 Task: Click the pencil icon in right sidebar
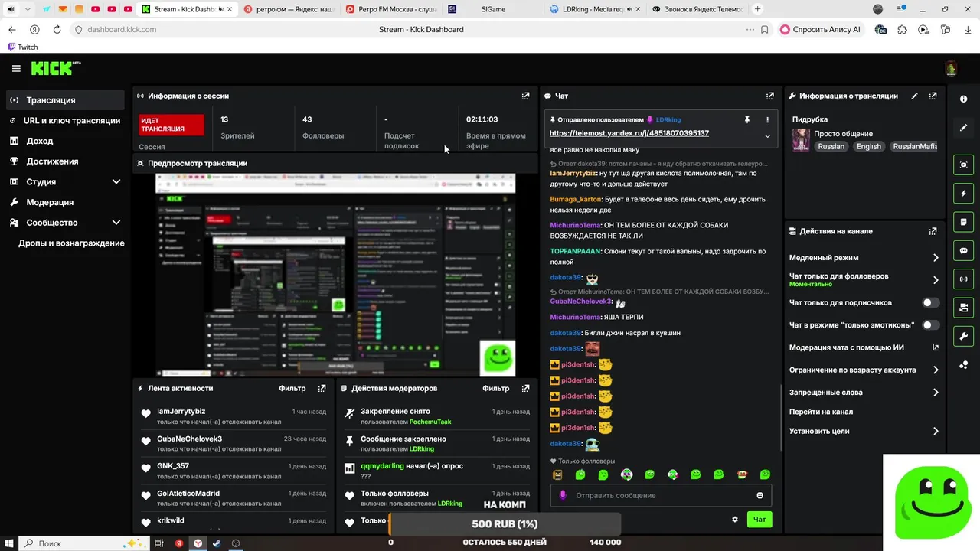[963, 128]
